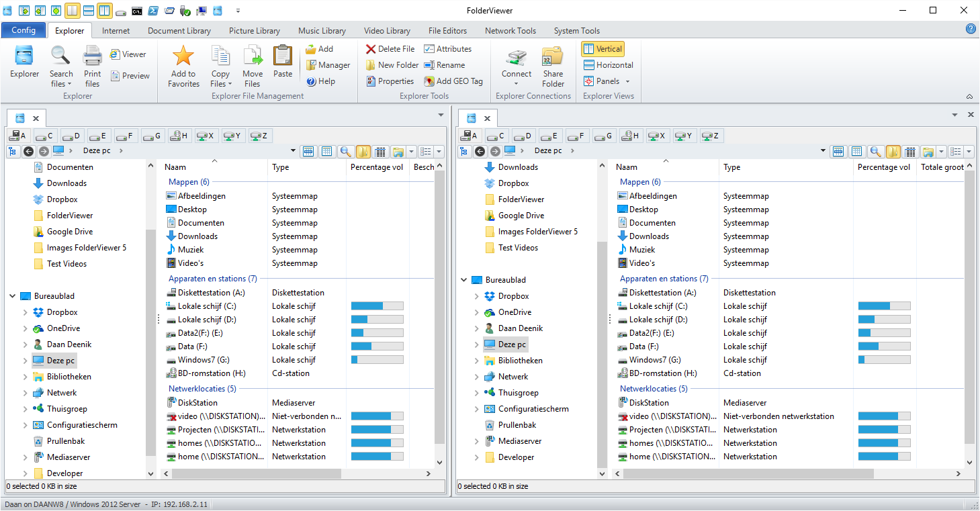
Task: Open PowerShell from quick access toolbar
Action: [153, 11]
